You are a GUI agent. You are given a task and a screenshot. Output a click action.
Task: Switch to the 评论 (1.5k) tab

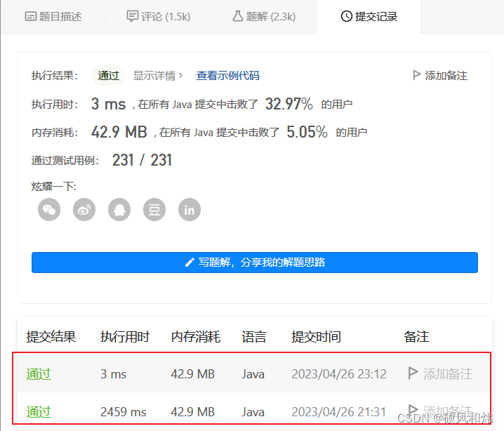click(x=159, y=16)
